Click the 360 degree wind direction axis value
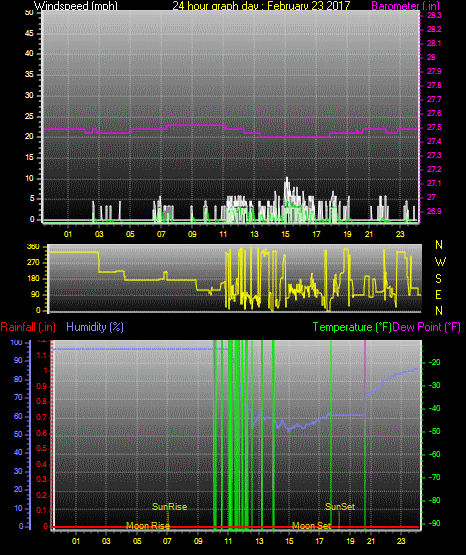 33,247
